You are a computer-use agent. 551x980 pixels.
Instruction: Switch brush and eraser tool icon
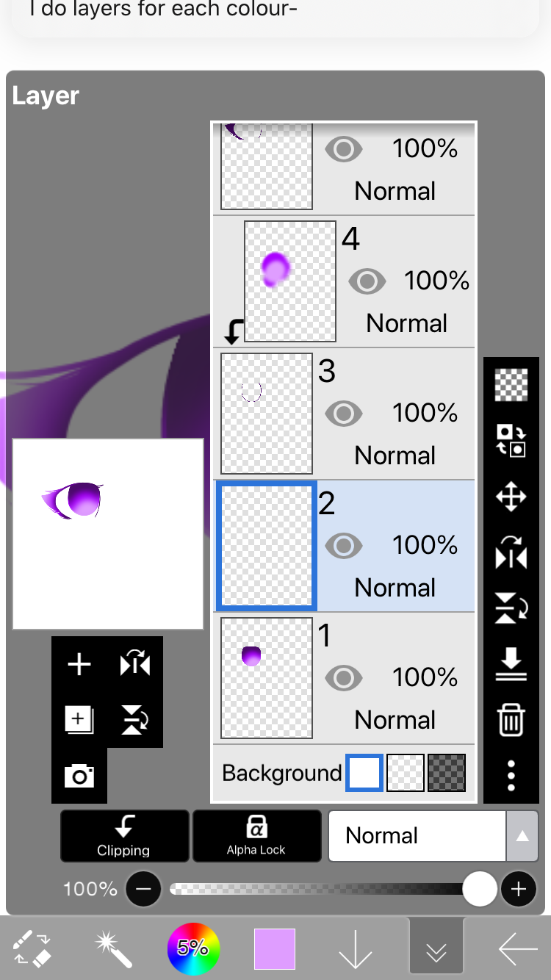click(x=33, y=948)
